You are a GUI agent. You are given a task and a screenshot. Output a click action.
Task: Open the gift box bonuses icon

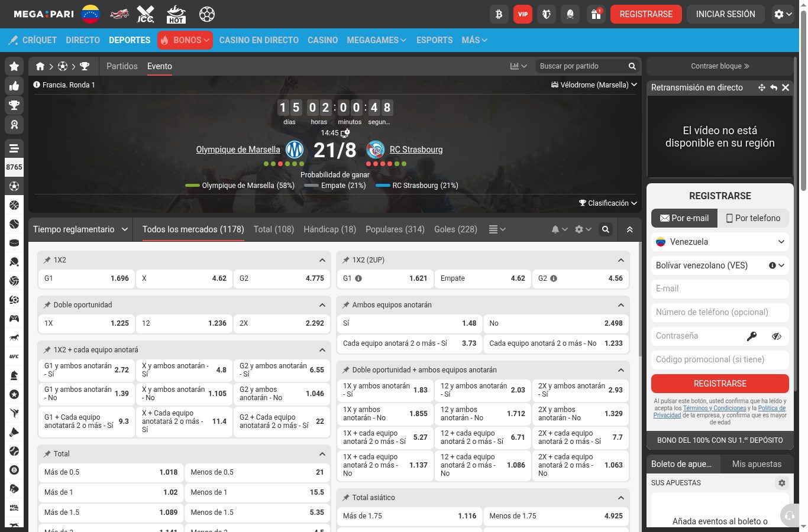click(596, 14)
